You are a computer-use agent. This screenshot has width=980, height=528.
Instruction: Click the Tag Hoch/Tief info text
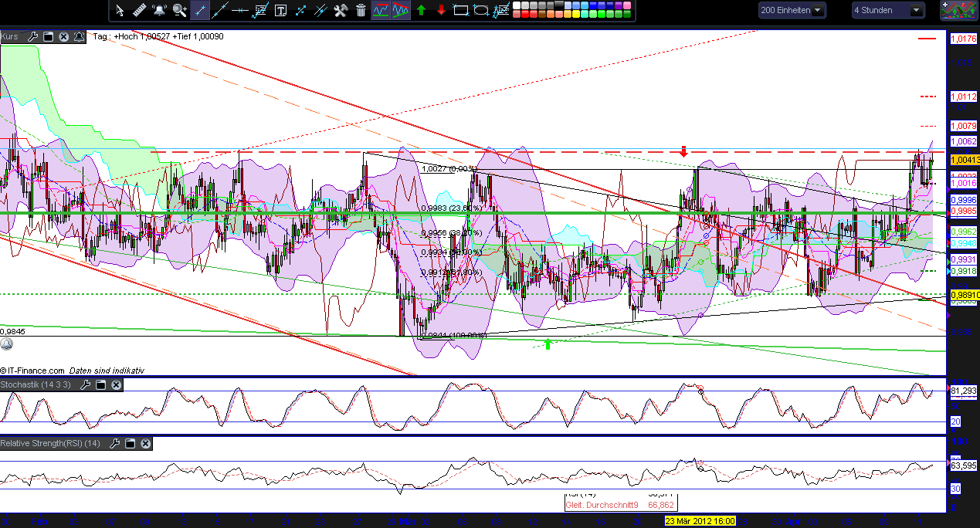(158, 36)
